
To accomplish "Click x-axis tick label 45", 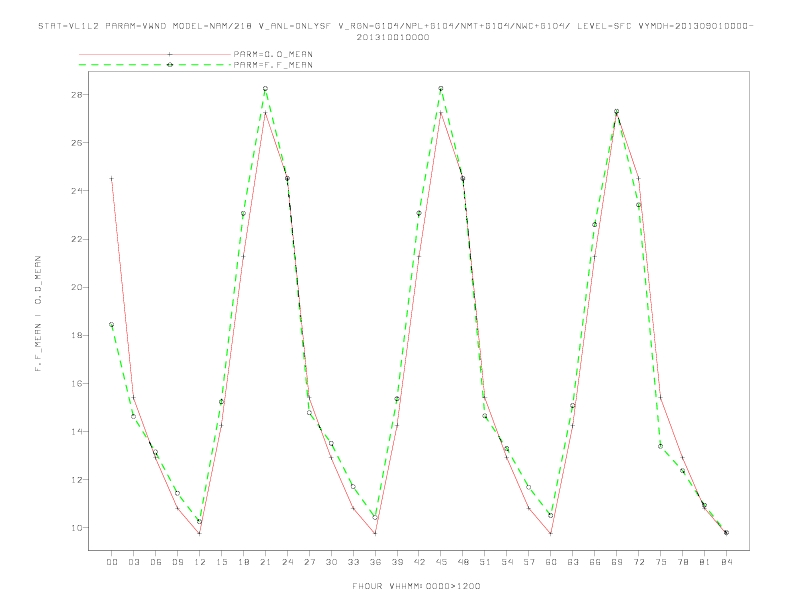I will tap(441, 562).
